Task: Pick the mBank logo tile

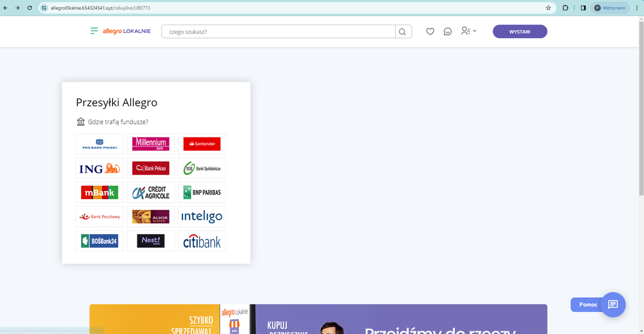Action: point(99,192)
